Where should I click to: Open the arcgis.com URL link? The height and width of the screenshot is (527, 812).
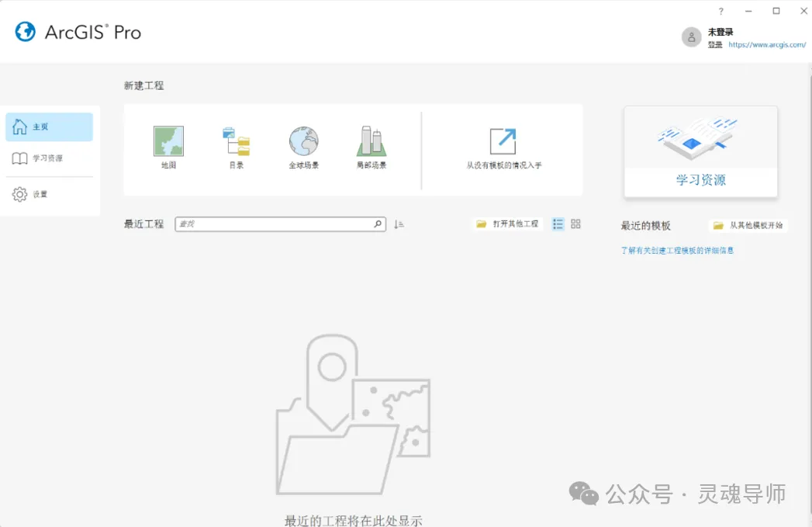click(767, 45)
